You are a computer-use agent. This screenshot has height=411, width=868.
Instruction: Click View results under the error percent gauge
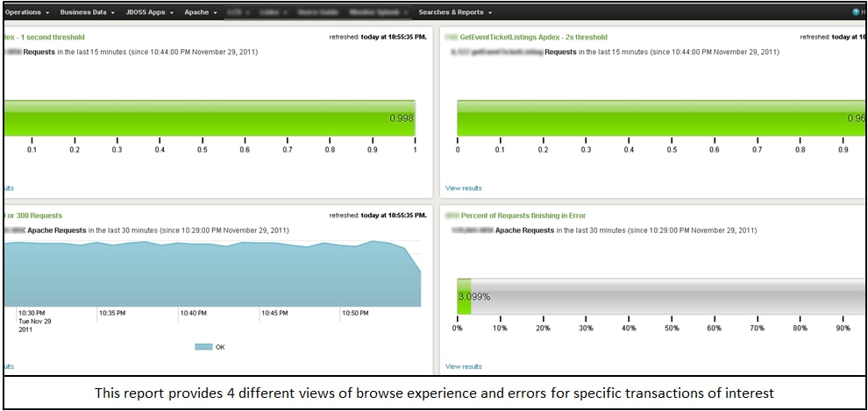pyautogui.click(x=463, y=367)
